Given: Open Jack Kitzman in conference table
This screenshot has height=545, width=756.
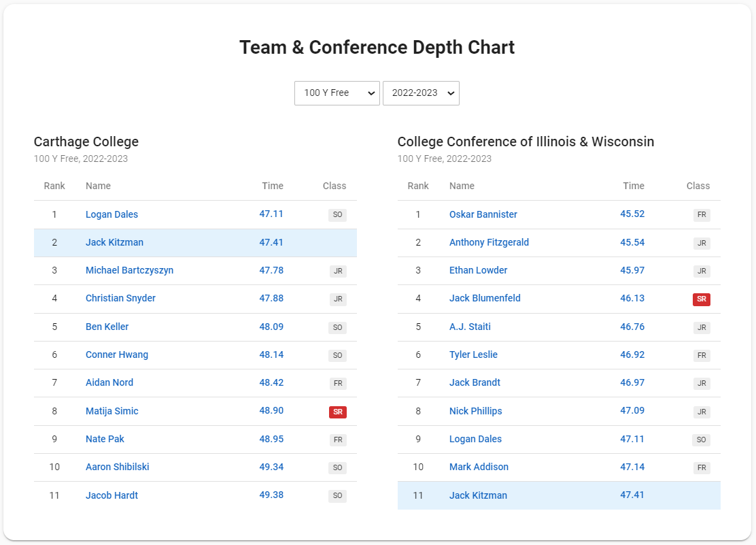Looking at the screenshot, I should click(479, 496).
